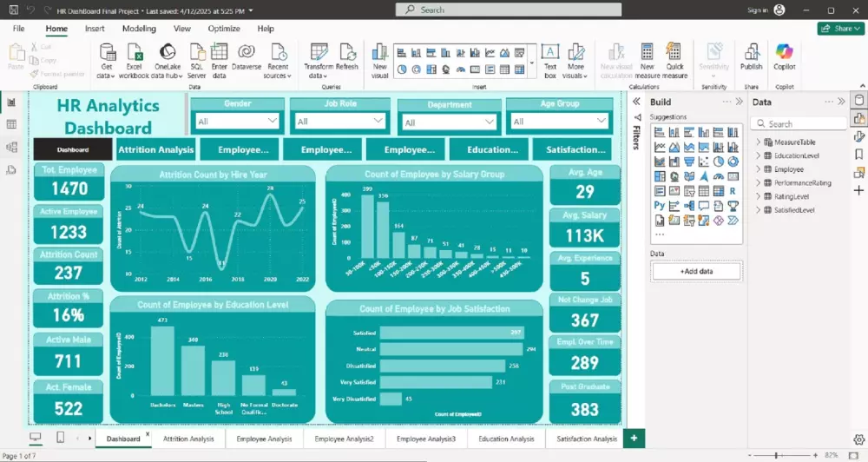Open the View ribbon tab

pyautogui.click(x=181, y=29)
